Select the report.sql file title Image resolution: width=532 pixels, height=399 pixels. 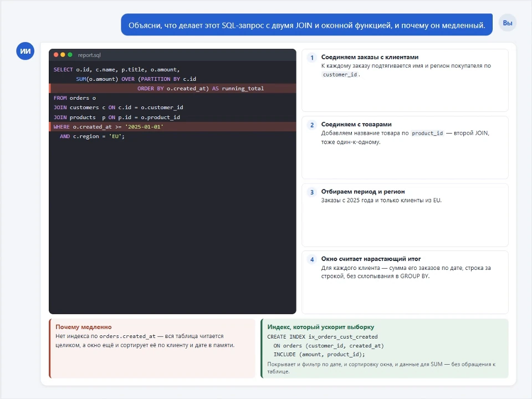pos(89,55)
